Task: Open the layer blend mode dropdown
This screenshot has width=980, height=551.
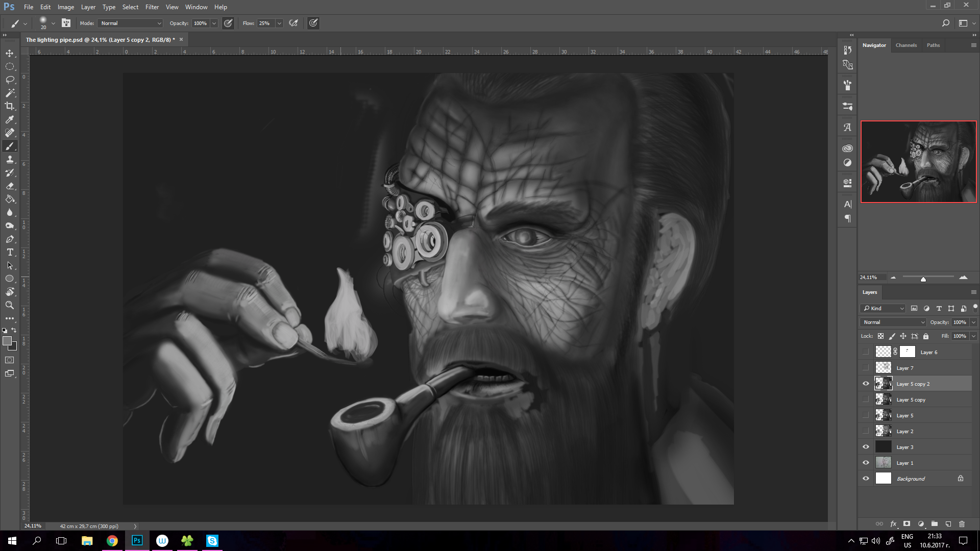Action: coord(893,322)
